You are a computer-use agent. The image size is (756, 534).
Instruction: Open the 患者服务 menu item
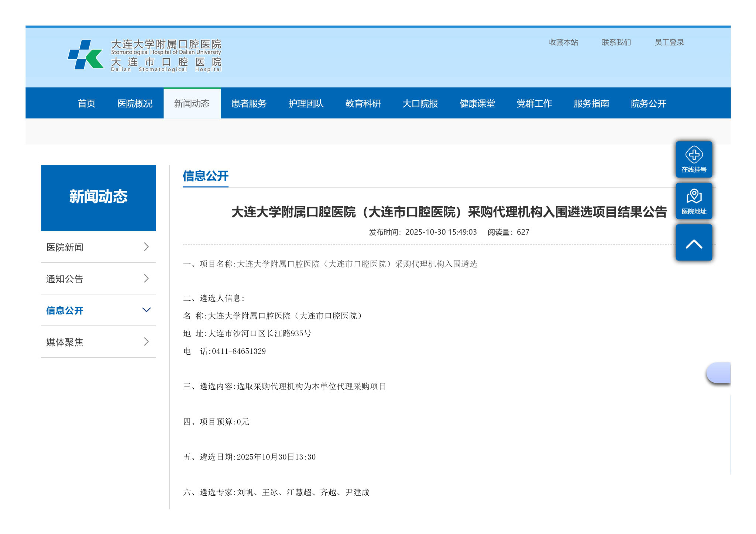(249, 104)
